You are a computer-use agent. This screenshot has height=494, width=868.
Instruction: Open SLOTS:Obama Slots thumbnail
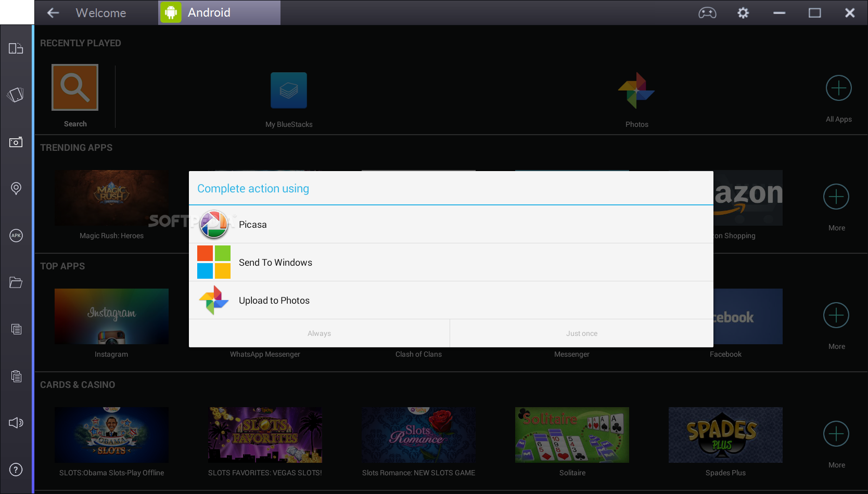(x=111, y=435)
